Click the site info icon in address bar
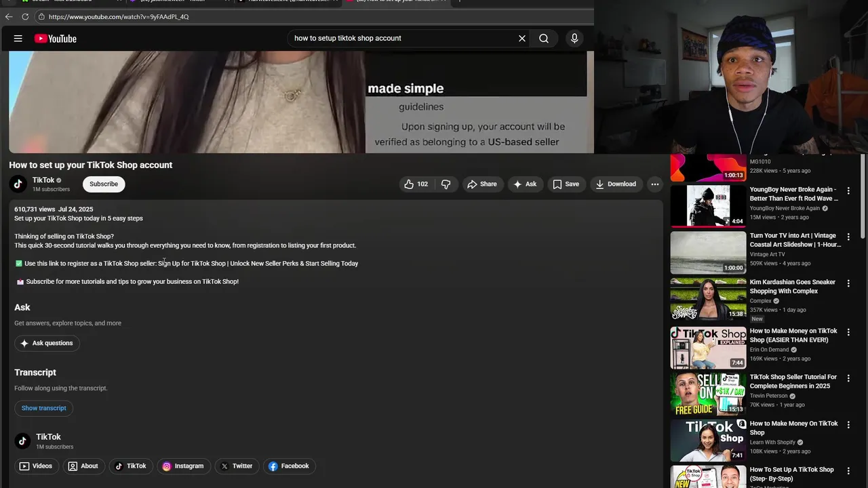868x488 pixels. pos(41,16)
